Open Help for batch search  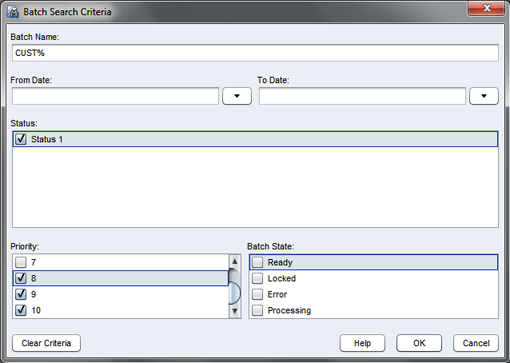point(362,343)
